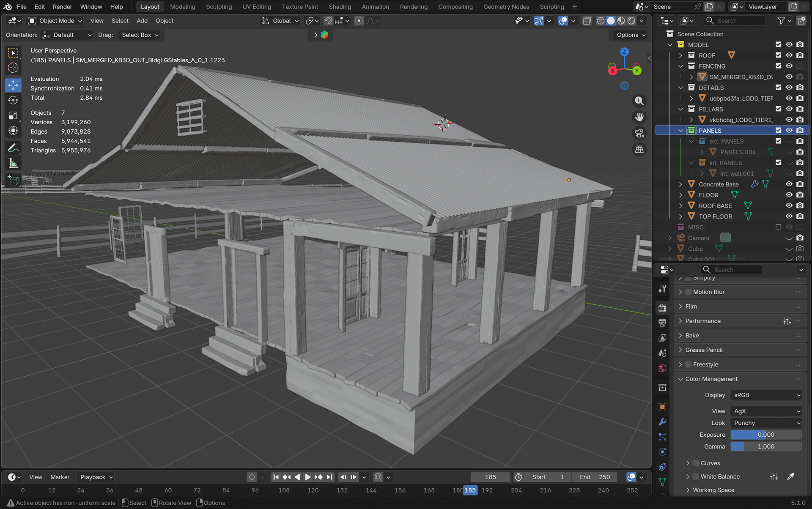Click the play animation button
The image size is (812, 509).
pos(307,477)
